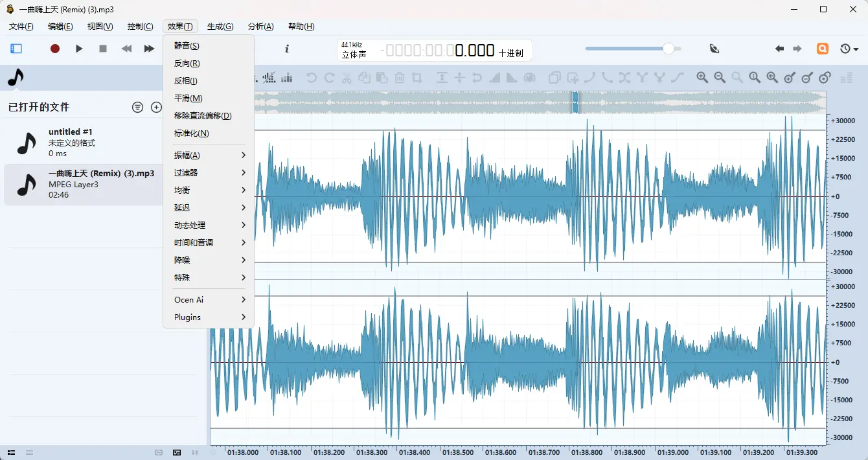Select the untitled #1 file
The image size is (868, 460).
pos(83,143)
